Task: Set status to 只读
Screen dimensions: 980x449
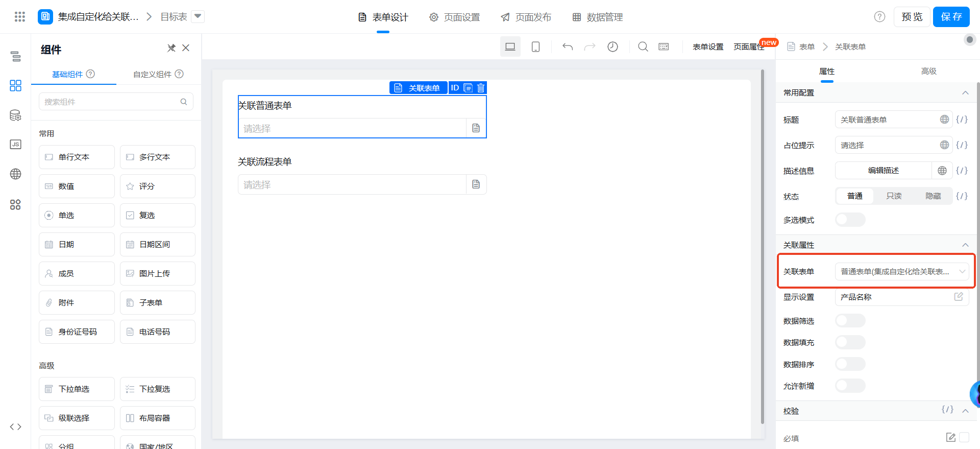Action: (x=894, y=196)
